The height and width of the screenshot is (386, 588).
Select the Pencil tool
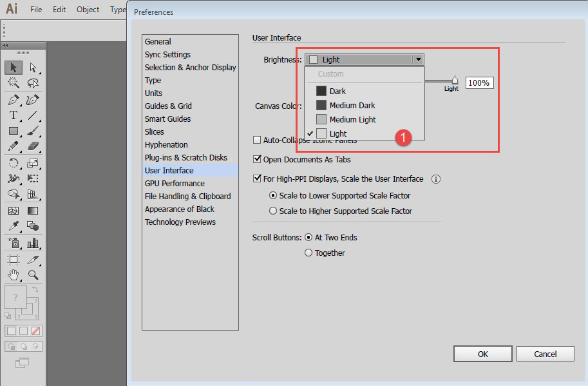[x=14, y=146]
